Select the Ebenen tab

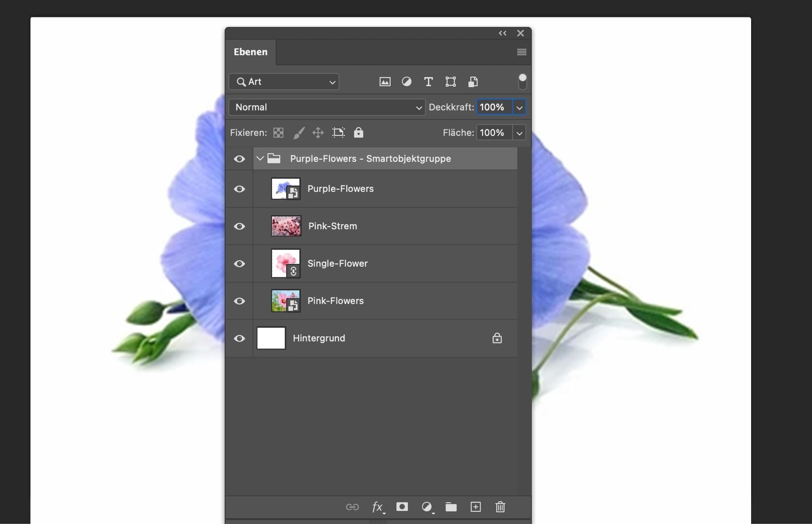point(251,52)
